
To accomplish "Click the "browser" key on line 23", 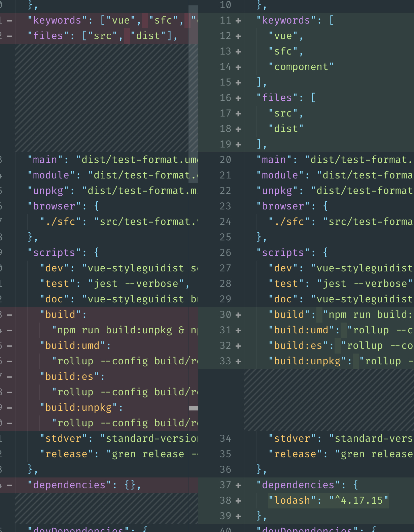I will click(x=283, y=206).
